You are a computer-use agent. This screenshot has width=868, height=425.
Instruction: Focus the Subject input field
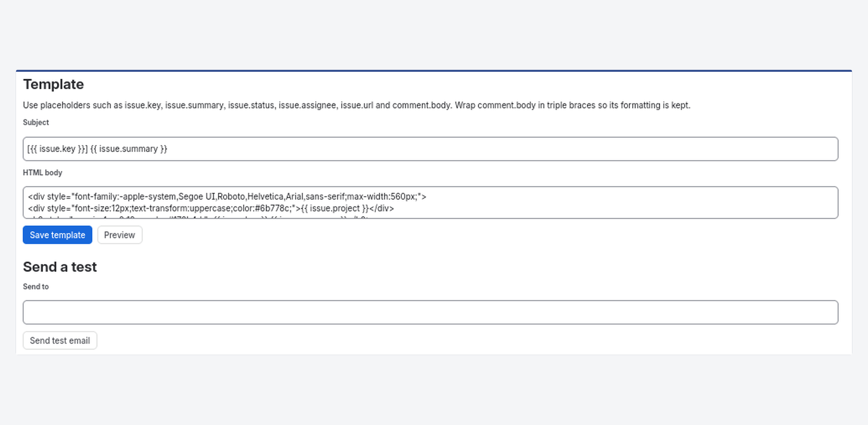pos(430,149)
